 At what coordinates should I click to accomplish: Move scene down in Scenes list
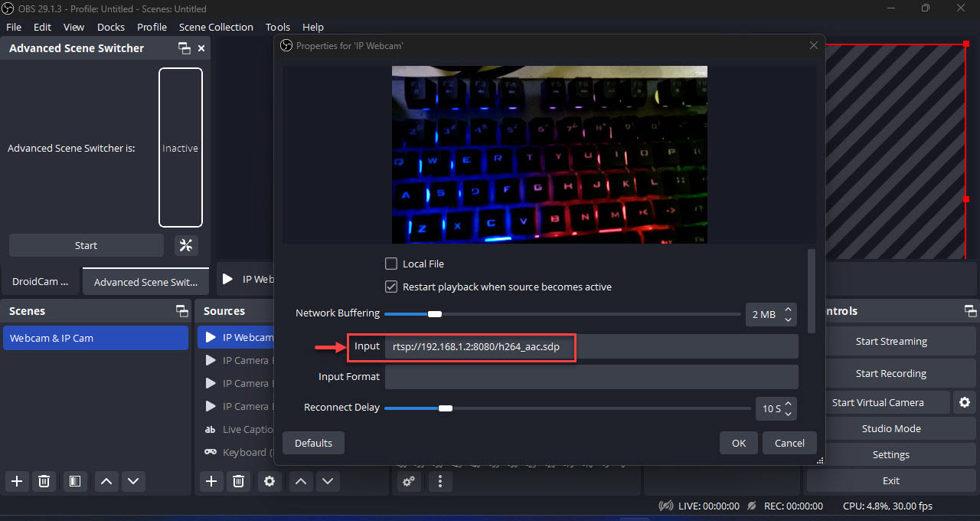click(x=133, y=481)
